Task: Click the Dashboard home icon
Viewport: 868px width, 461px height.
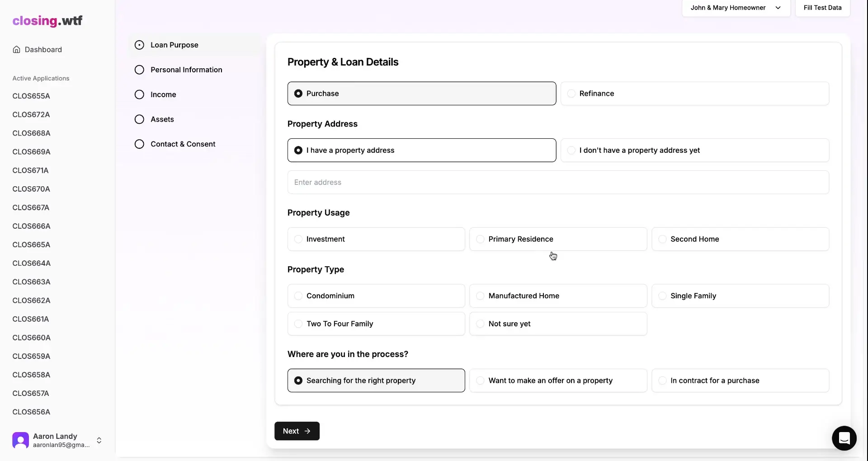Action: 16,49
